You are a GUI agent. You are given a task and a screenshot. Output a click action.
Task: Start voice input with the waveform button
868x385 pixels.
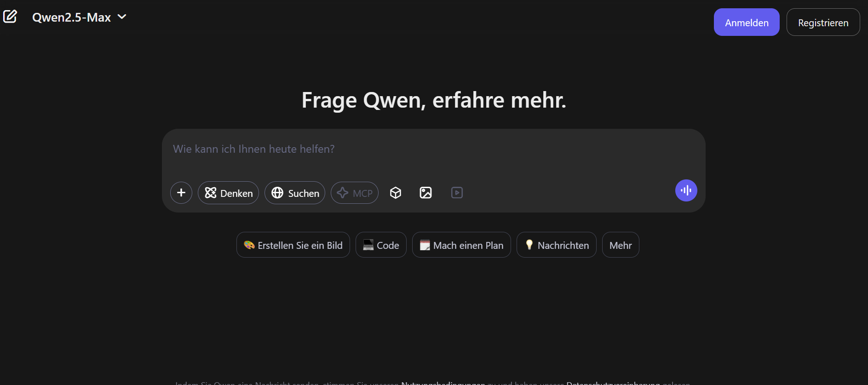point(686,190)
